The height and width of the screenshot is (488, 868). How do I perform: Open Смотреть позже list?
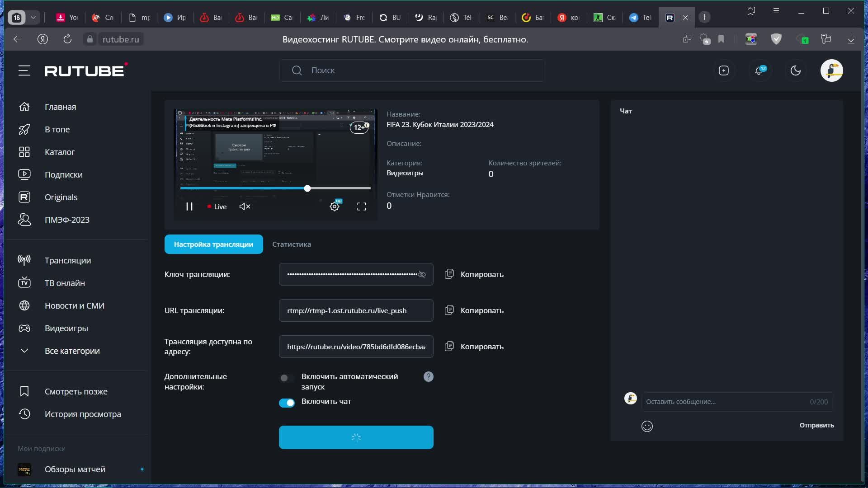[77, 391]
